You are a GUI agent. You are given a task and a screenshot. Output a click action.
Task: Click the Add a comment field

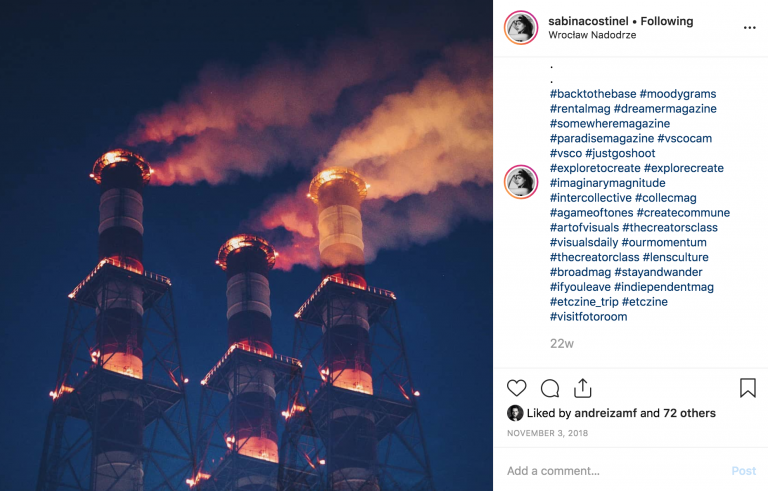point(615,471)
